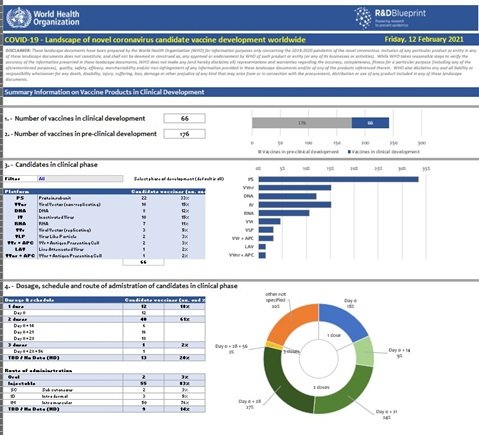Click the blue clinical development bar segment
479x435 pixels.
click(370, 123)
